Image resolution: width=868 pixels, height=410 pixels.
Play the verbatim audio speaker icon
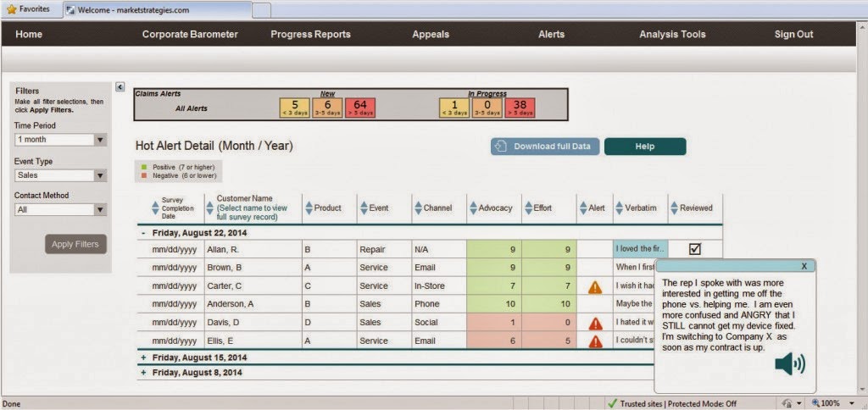[x=789, y=364]
